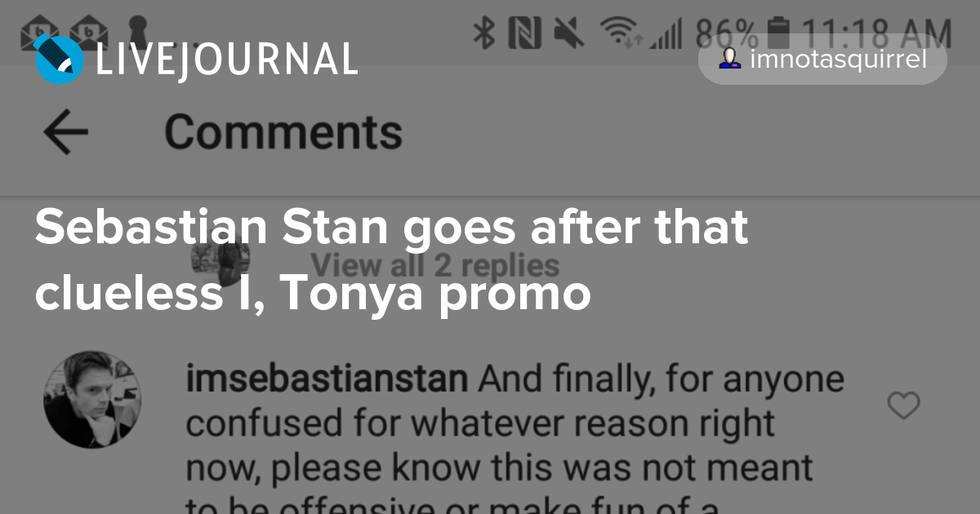This screenshot has height=514, width=980.
Task: Open the imnotasquirrel profile badge
Action: pos(822,59)
